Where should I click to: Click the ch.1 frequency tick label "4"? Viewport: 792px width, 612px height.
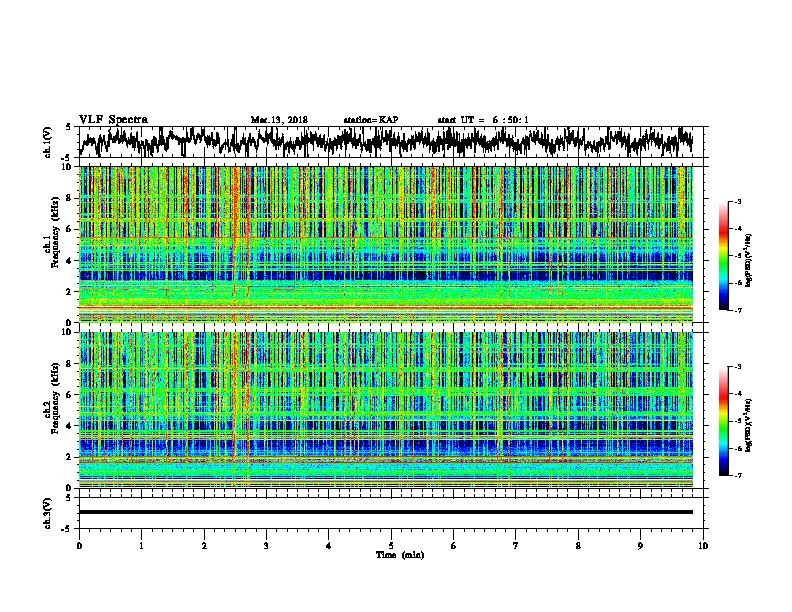click(70, 261)
